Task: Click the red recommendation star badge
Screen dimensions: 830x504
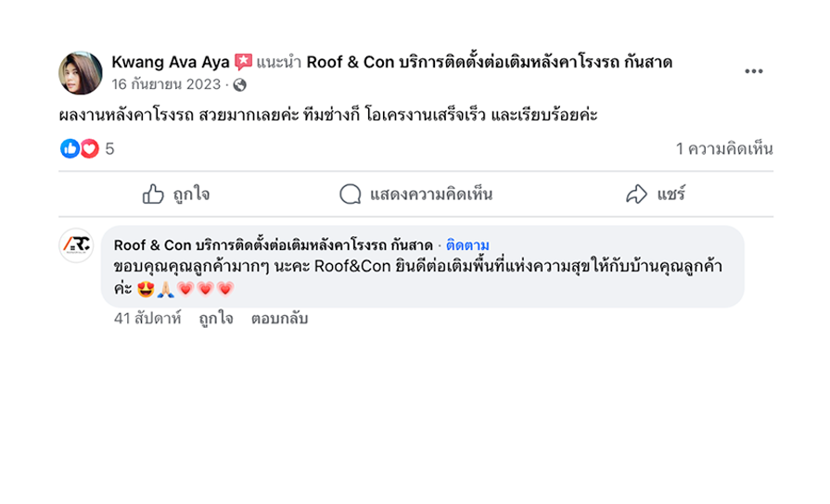Action: tap(244, 62)
